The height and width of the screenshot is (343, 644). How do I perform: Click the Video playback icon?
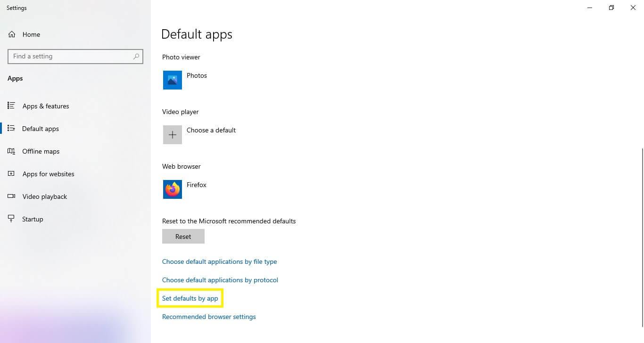12,196
